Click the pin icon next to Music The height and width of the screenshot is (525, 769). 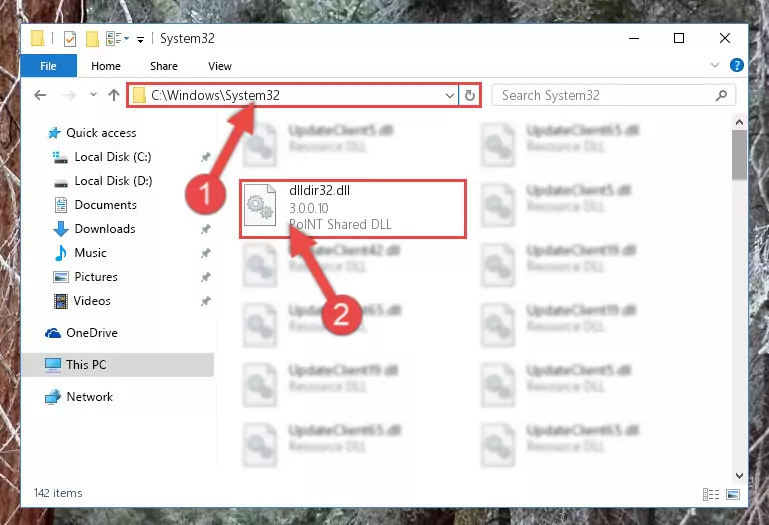(x=205, y=253)
